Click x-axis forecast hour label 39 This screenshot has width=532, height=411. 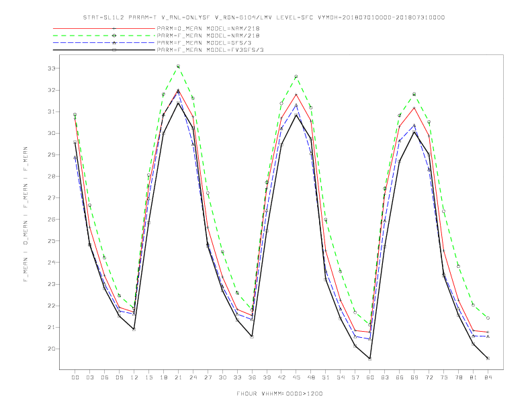(267, 377)
